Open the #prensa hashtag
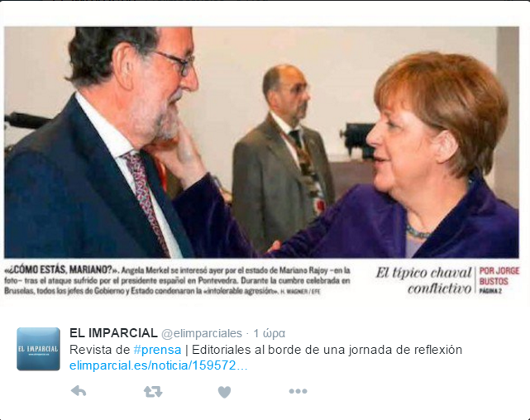Image resolution: width=530 pixels, height=420 pixels. [x=158, y=350]
